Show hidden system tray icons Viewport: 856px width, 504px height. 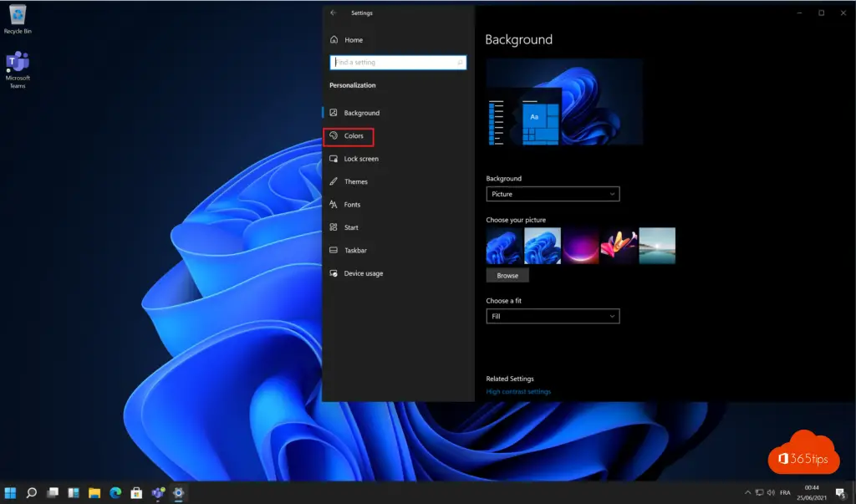click(x=746, y=492)
